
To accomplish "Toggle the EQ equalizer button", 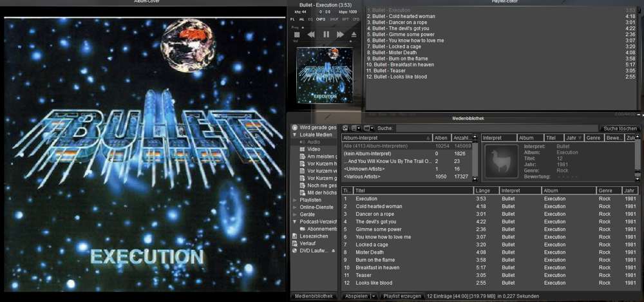I will [x=311, y=19].
